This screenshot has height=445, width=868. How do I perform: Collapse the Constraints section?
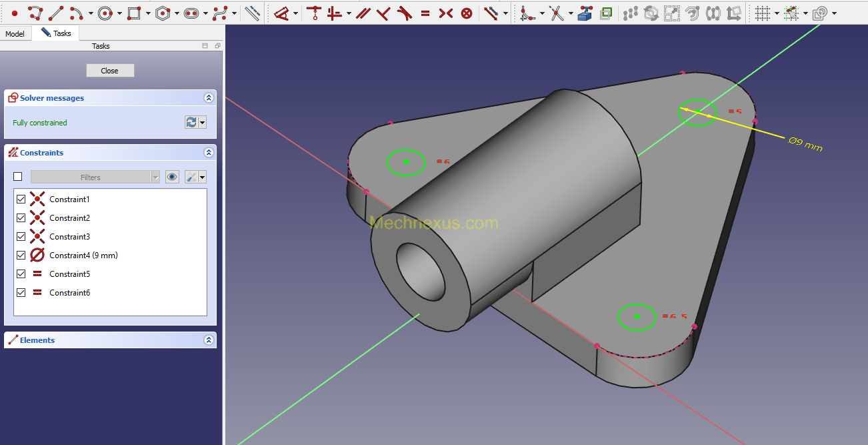pos(209,152)
